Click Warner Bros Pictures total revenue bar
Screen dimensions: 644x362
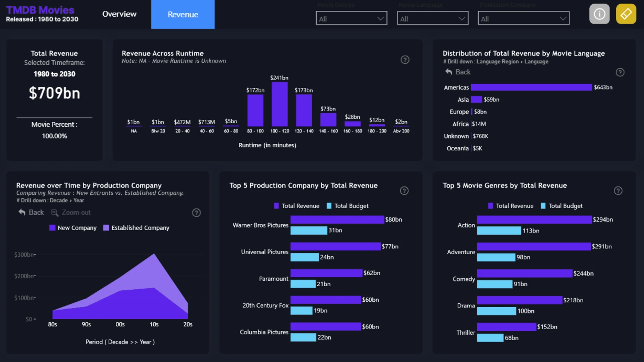337,220
